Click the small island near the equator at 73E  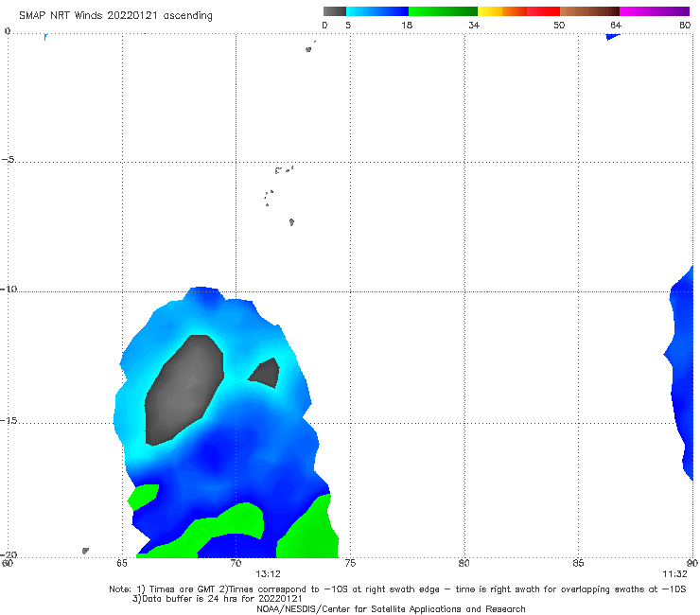[308, 49]
